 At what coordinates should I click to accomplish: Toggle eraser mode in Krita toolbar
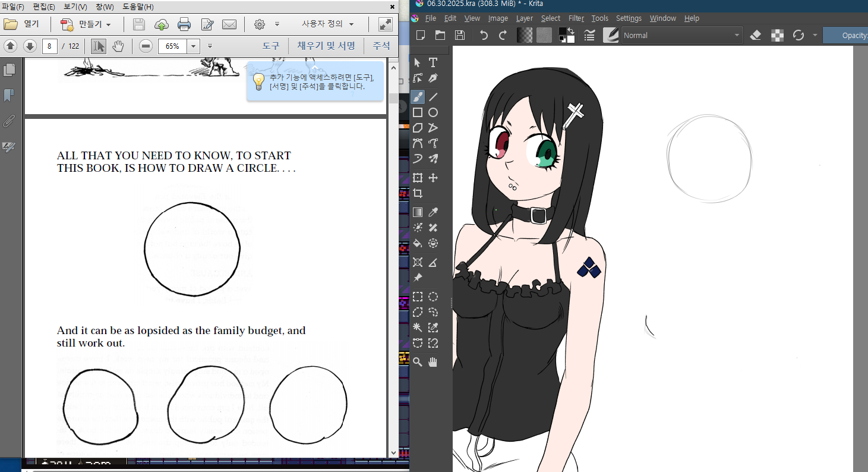click(x=756, y=35)
